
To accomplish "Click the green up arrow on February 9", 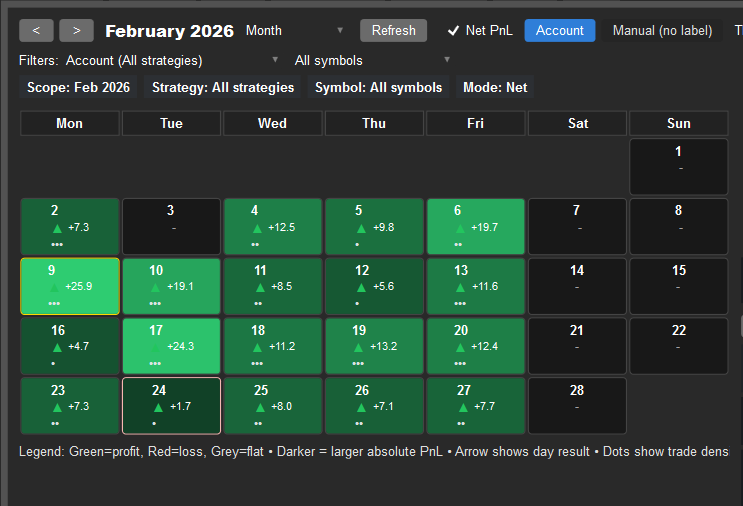I will coord(56,287).
